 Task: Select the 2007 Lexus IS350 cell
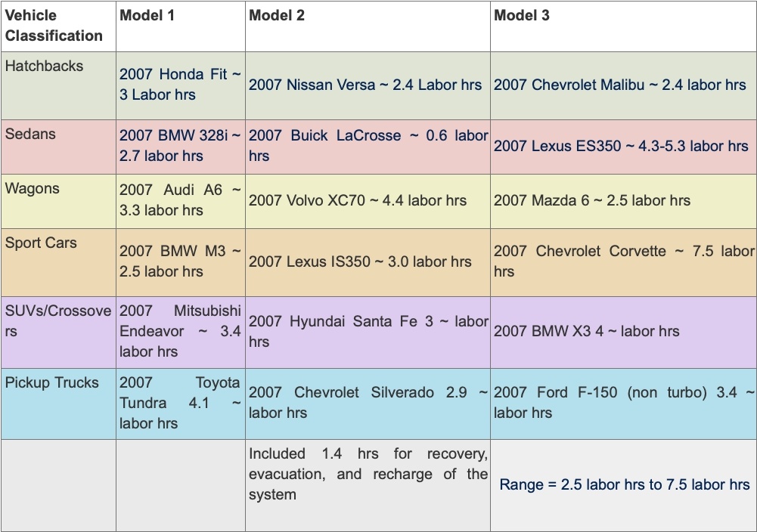pos(368,262)
